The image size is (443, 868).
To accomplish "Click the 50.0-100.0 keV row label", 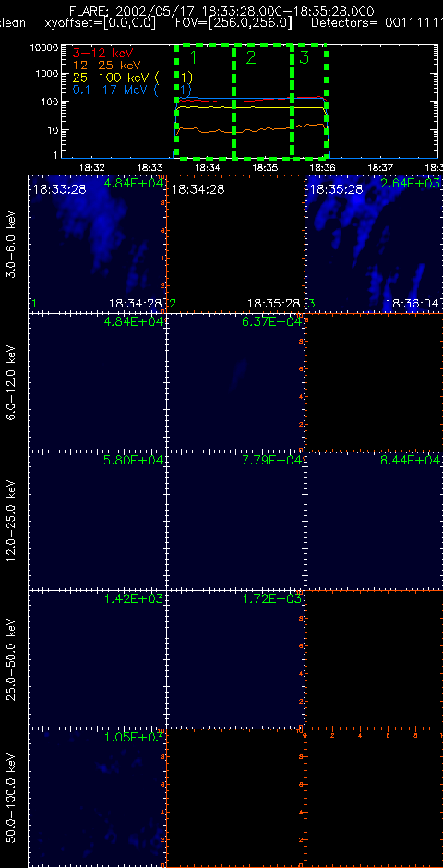I will pos(13,798).
